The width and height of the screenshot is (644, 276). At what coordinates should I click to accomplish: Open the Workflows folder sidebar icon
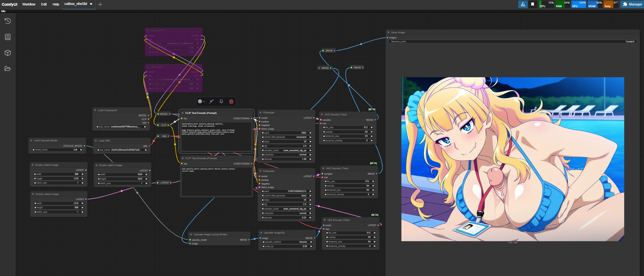click(x=8, y=69)
